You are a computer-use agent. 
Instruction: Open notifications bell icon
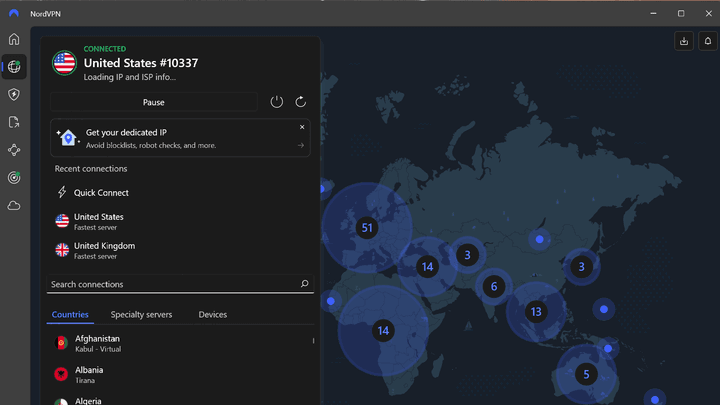click(x=708, y=41)
